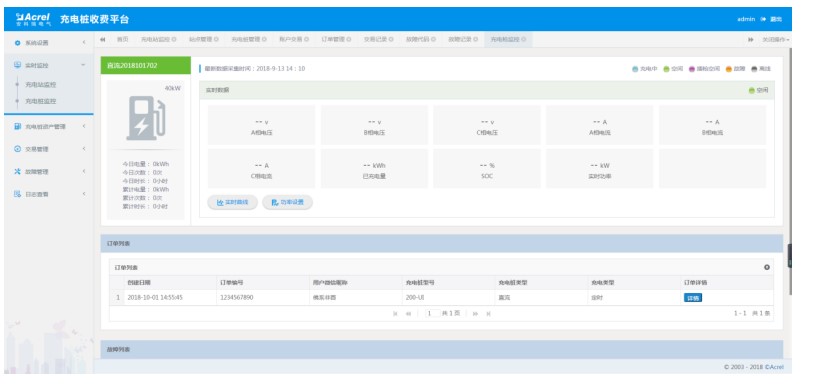Click the page number input field
817x389 pixels.
432,313
